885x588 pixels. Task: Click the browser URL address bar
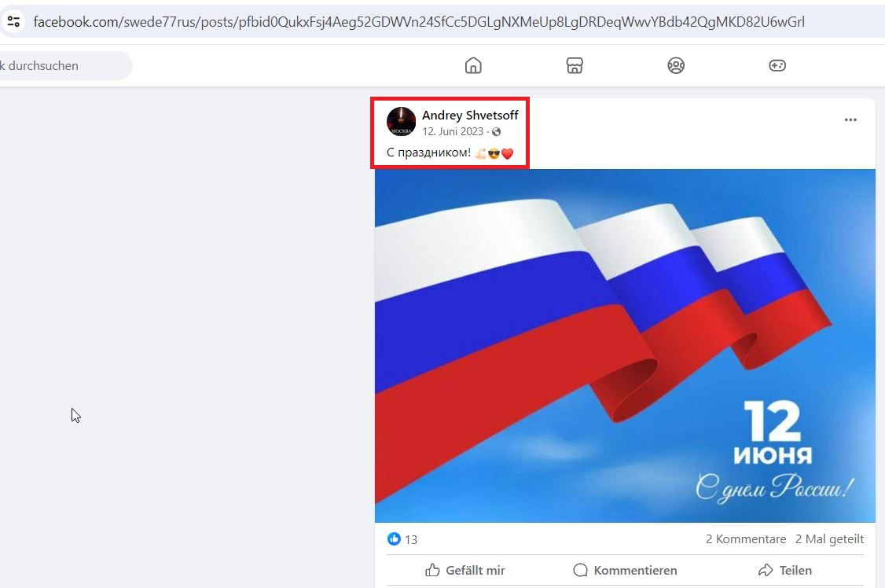click(x=419, y=22)
